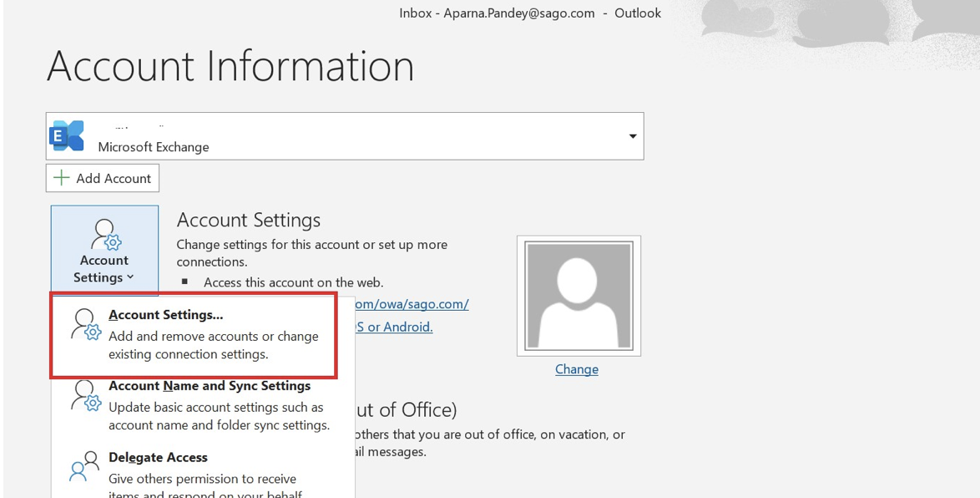Open the owa/sago.com web access link

click(412, 305)
